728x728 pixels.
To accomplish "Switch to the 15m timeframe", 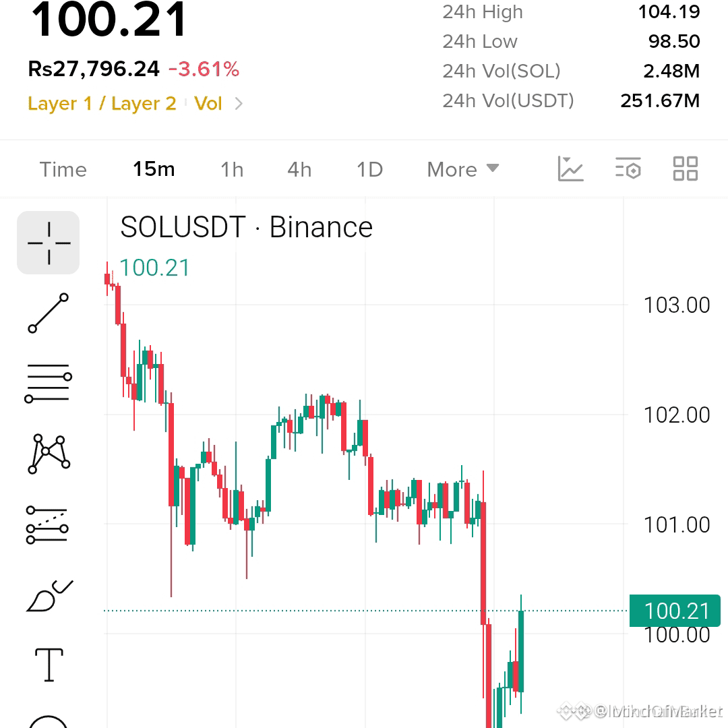I will coord(154,169).
